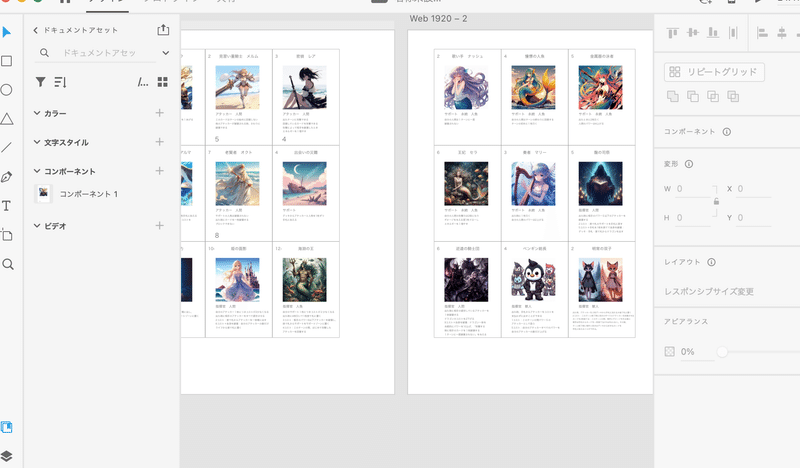Select the Select (arrow) tool

click(7, 32)
